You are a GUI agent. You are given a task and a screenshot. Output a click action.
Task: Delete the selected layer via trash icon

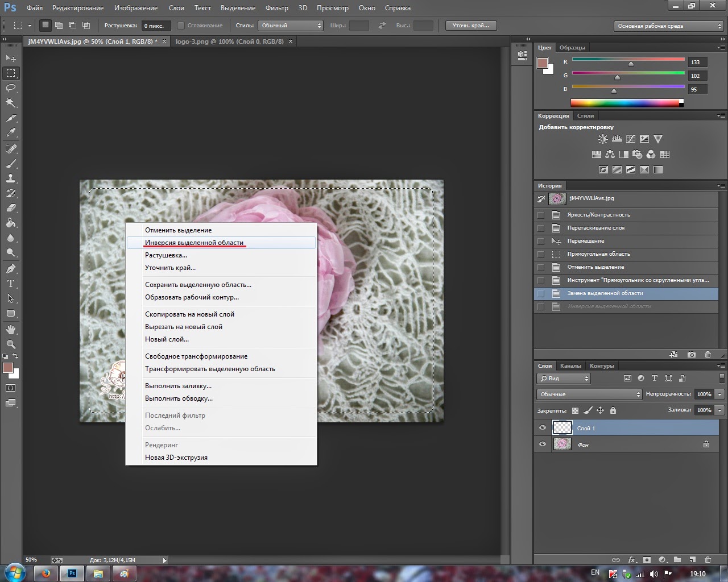tap(708, 560)
